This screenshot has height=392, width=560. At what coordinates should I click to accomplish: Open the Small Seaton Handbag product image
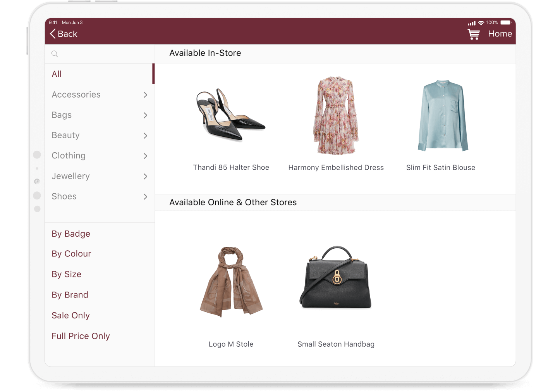click(x=335, y=279)
